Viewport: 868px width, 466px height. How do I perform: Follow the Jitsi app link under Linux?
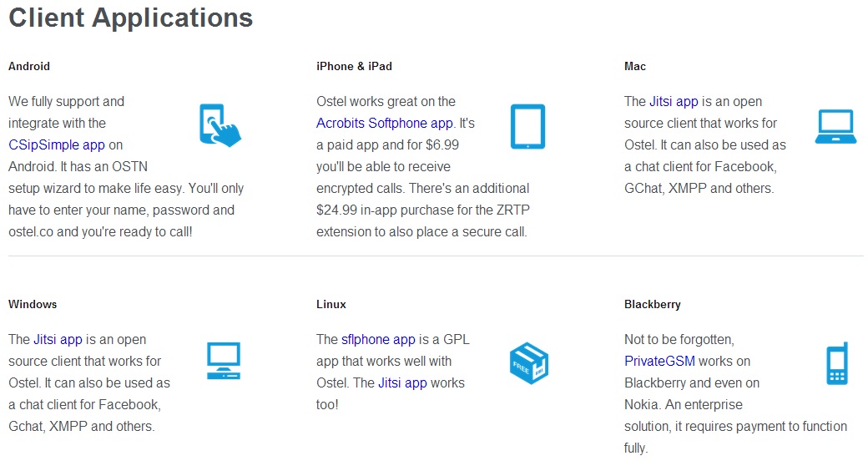point(402,382)
